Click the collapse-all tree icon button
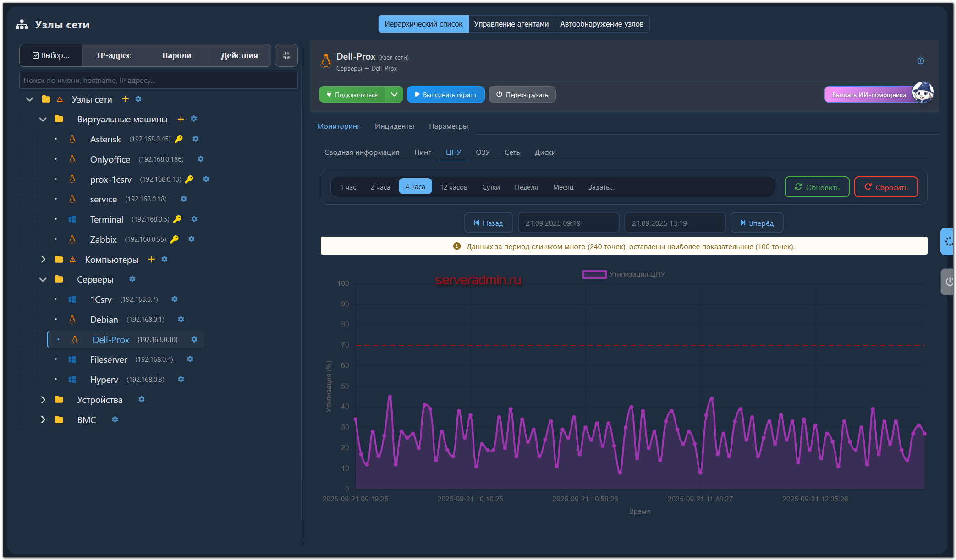Screen dimensions: 956x560 coord(286,55)
